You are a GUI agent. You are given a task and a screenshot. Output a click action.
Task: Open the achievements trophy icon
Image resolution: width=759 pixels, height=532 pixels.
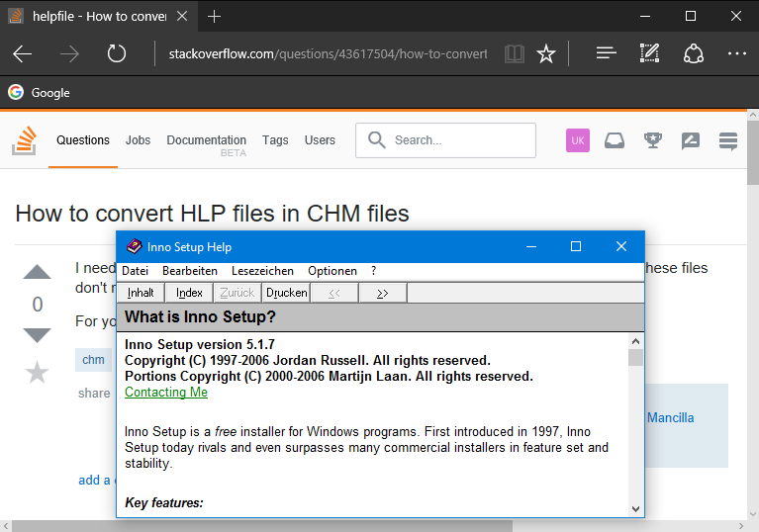coord(652,140)
